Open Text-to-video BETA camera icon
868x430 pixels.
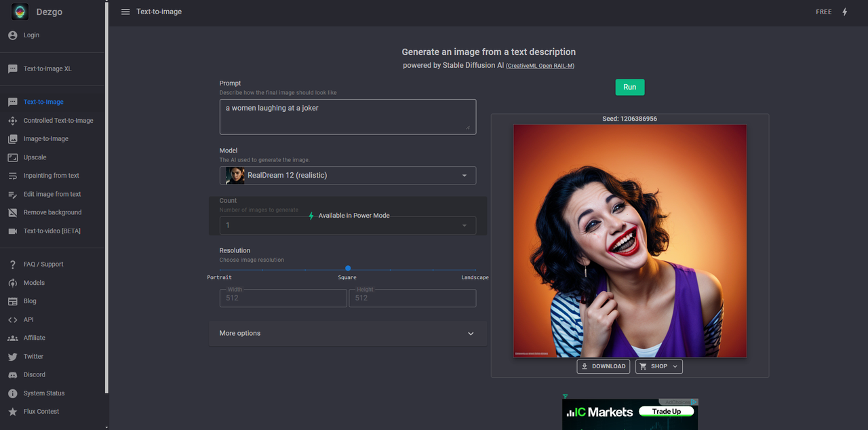click(x=12, y=231)
